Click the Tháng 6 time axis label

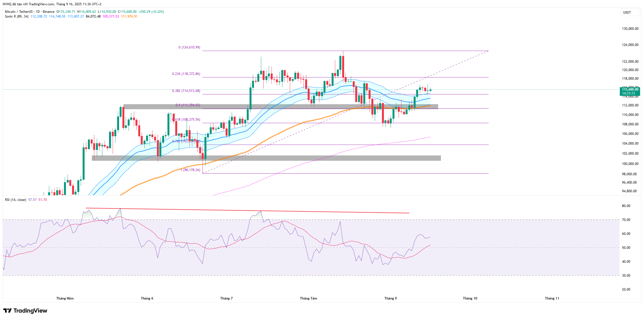coord(147,298)
